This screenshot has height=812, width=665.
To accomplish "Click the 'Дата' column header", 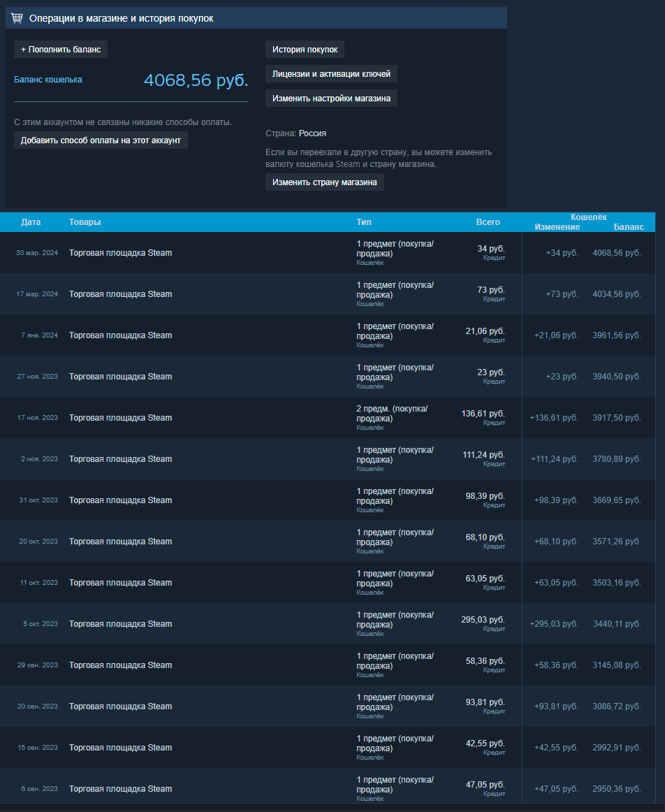I will pyautogui.click(x=31, y=222).
